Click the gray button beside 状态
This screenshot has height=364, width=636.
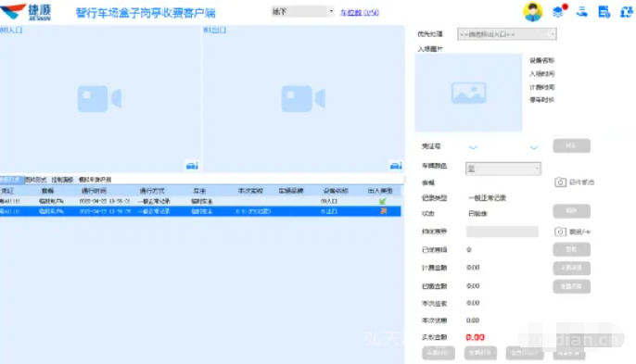(571, 211)
